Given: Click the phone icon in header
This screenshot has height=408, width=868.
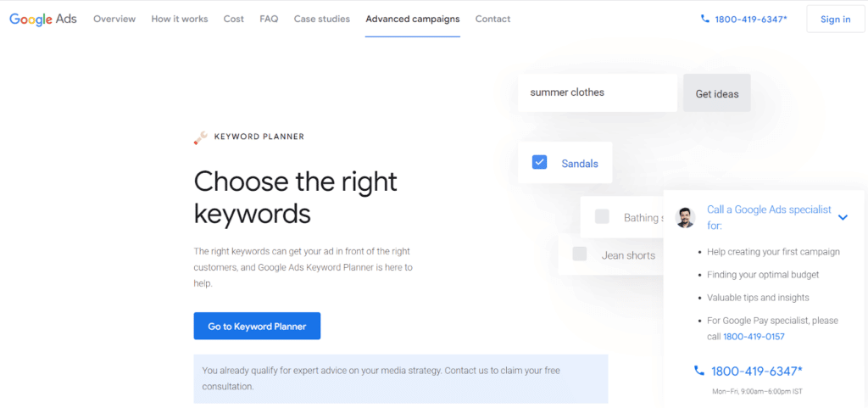Looking at the screenshot, I should [x=704, y=19].
